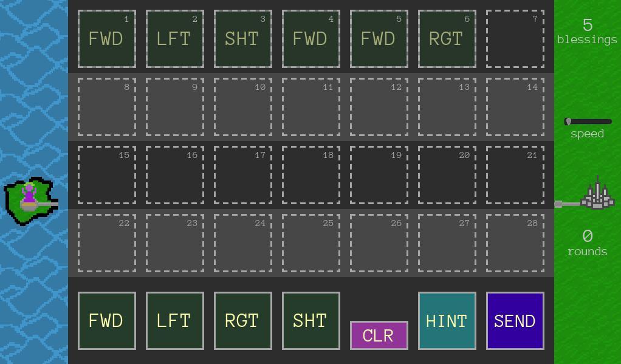This screenshot has height=364, width=621.
Task: Click empty program slot 8
Action: click(106, 107)
